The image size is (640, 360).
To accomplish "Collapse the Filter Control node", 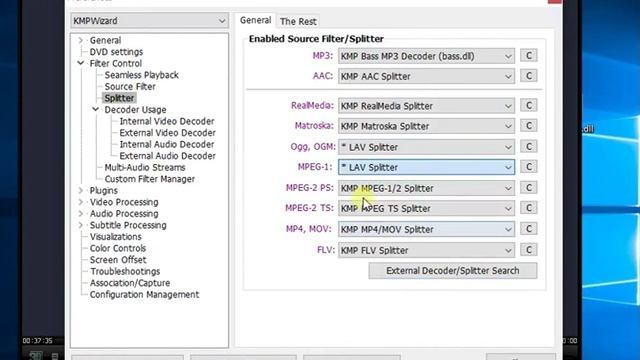I will (x=80, y=63).
